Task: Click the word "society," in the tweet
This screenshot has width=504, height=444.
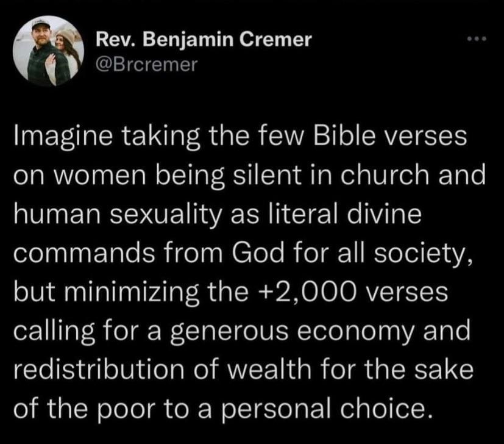Action: coord(427,256)
